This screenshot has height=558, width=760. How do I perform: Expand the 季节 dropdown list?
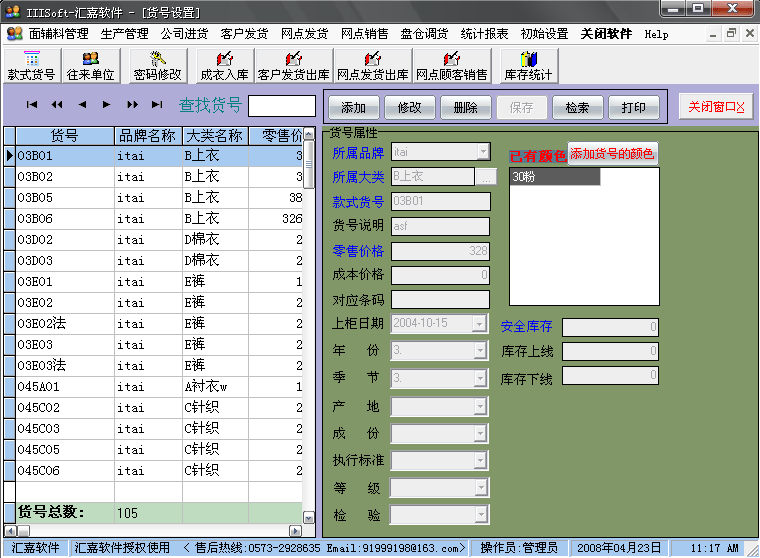(481, 379)
